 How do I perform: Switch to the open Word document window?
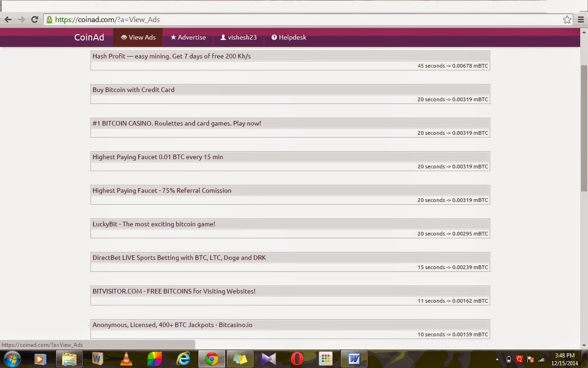pyautogui.click(x=354, y=359)
